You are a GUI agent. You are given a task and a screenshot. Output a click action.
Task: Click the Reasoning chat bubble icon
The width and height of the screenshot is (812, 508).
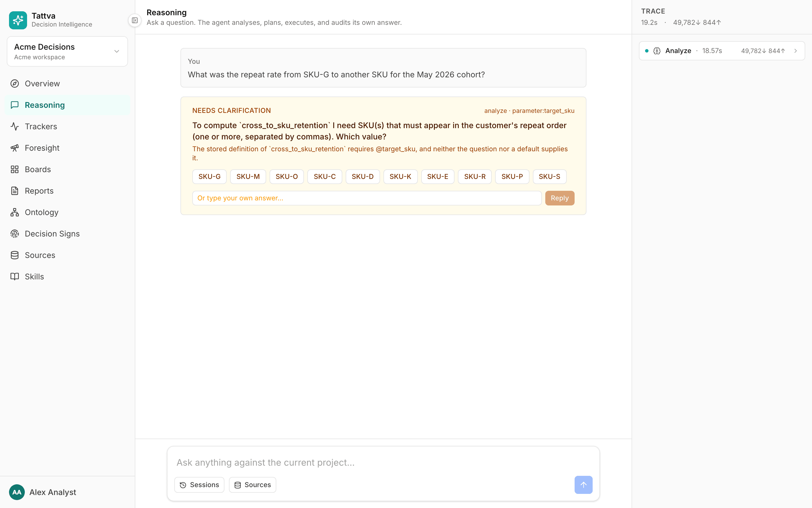coord(15,105)
